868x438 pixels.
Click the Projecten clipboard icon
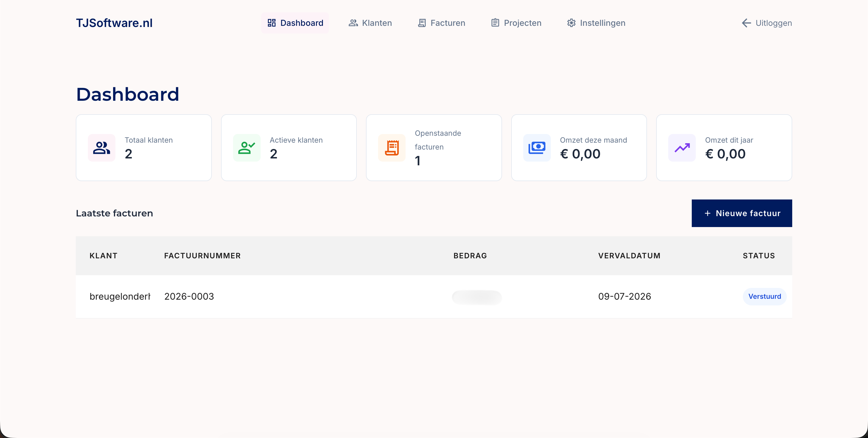tap(495, 23)
